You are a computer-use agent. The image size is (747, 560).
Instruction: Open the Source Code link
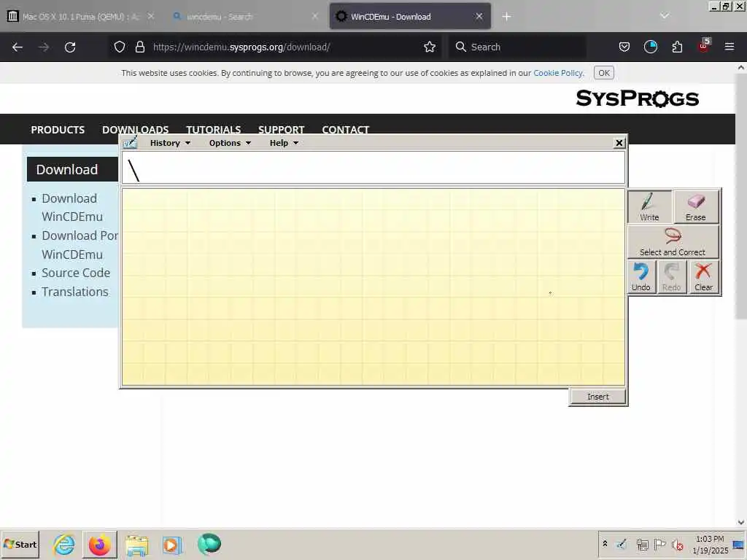76,273
